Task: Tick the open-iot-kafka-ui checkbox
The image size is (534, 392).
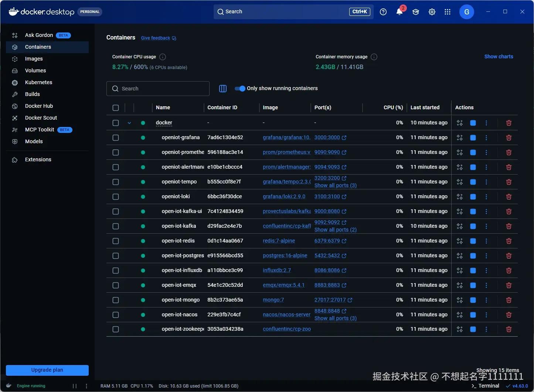Action: (x=116, y=212)
